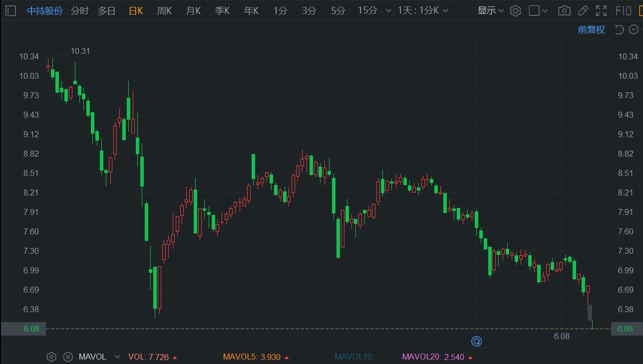
Task: Enter fullscreen chart mode
Action: tap(602, 10)
